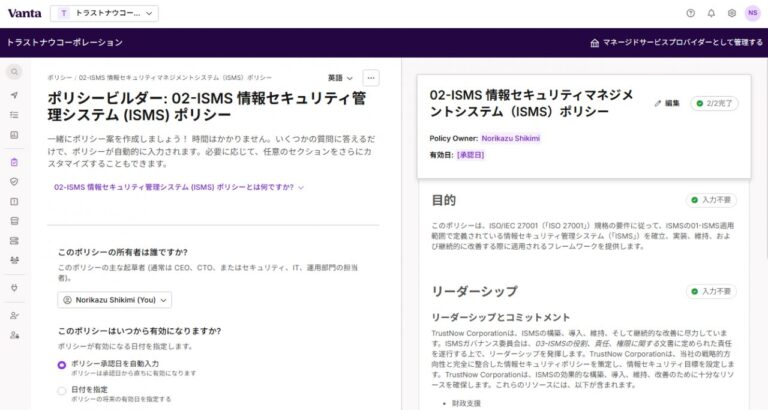This screenshot has width=768, height=410.
Task: Open the help question mark icon
Action: 691,13
